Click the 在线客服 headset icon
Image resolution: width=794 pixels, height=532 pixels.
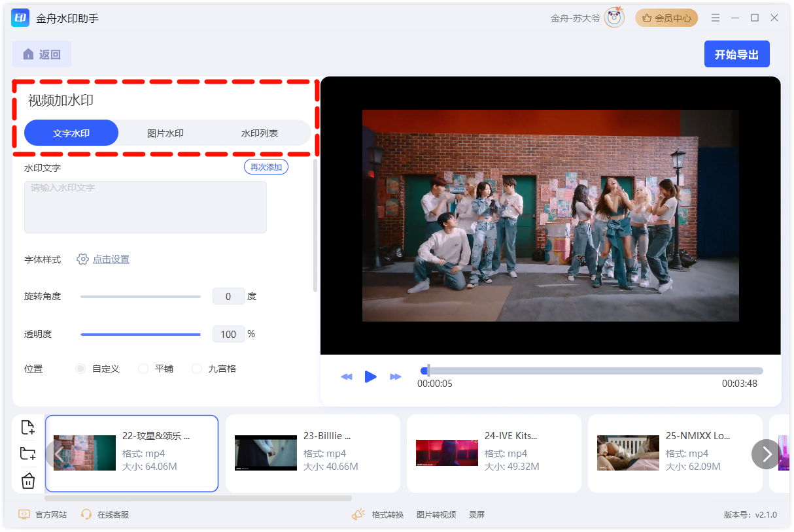86,514
